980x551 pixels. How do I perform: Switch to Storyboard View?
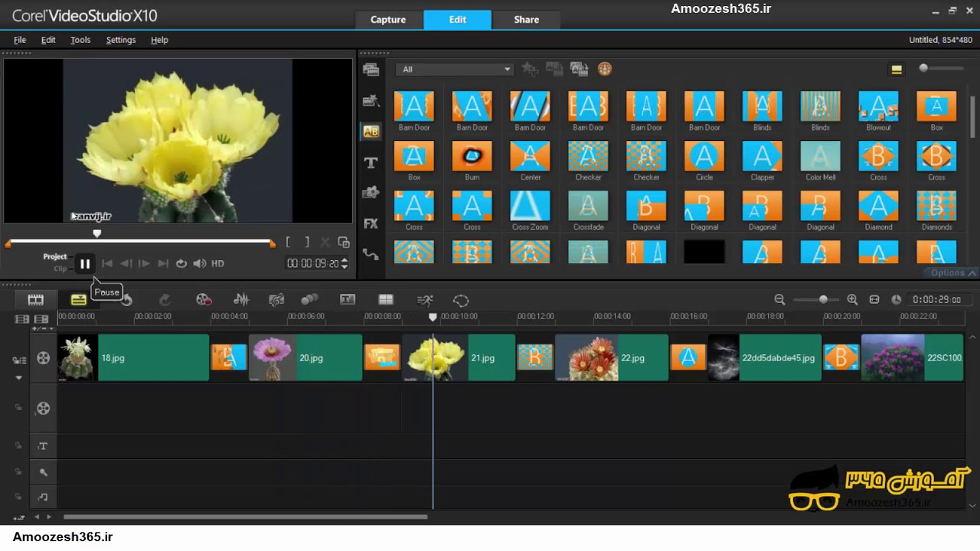(36, 300)
